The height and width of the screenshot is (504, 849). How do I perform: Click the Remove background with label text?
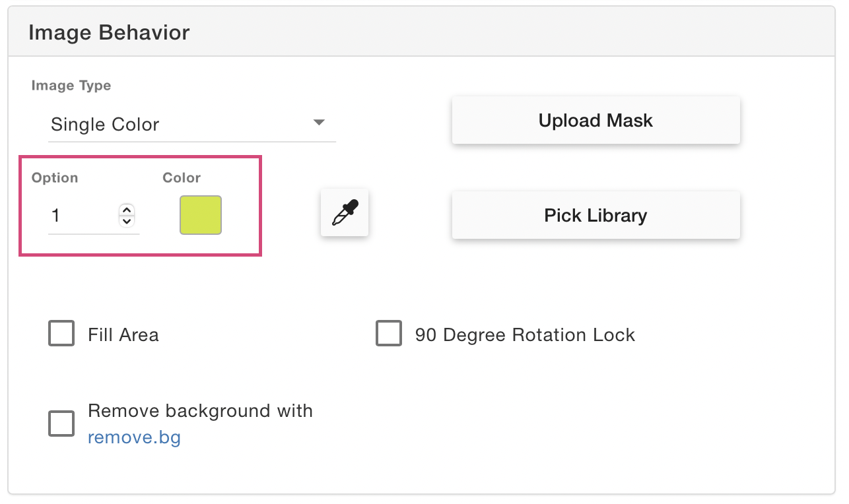coord(200,411)
